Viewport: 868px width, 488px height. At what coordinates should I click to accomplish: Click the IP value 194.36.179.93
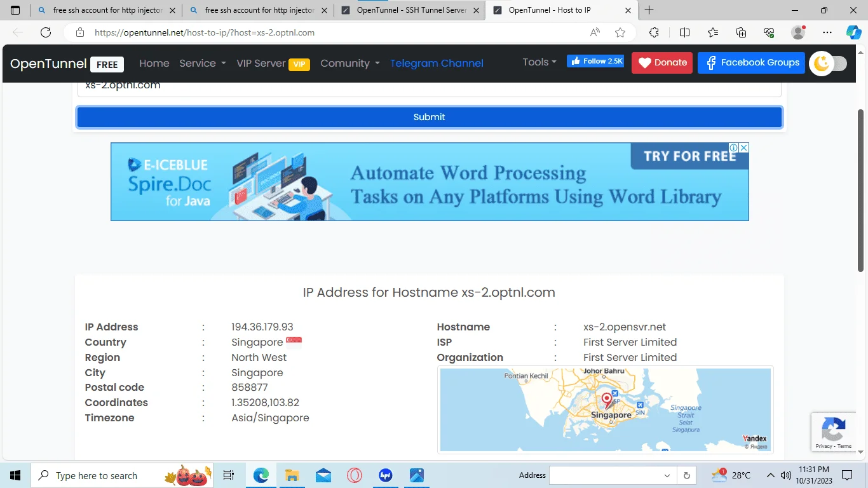pyautogui.click(x=262, y=327)
